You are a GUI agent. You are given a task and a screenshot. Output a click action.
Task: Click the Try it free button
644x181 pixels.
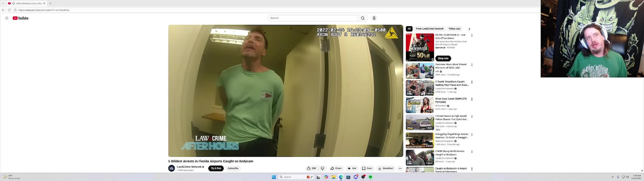(x=216, y=168)
